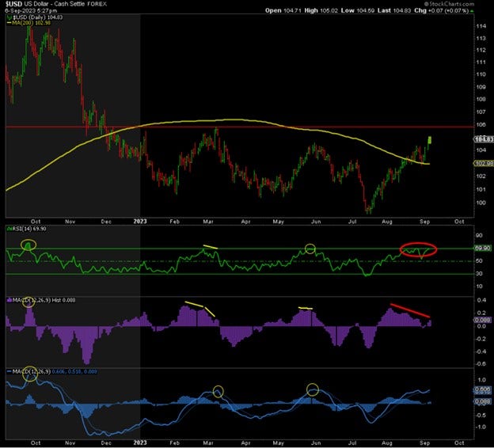This screenshot has height=448, width=494.
Task: Click the -0.2 label on histogram axis
Action: pos(480,339)
